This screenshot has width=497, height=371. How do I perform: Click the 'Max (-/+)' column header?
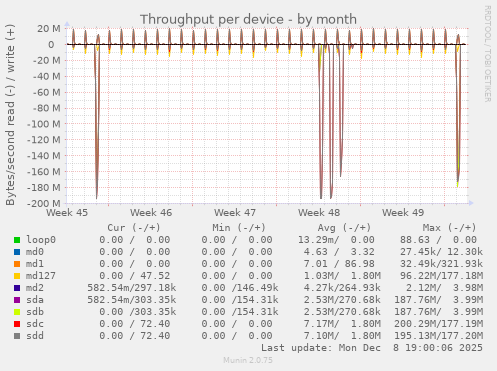point(450,228)
